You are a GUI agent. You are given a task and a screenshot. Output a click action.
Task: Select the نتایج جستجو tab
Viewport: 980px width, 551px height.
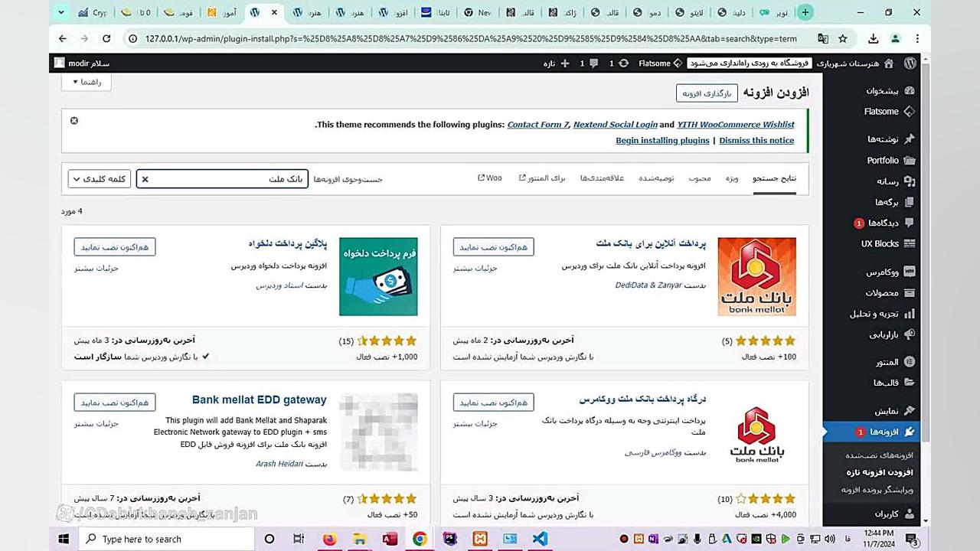(x=774, y=178)
